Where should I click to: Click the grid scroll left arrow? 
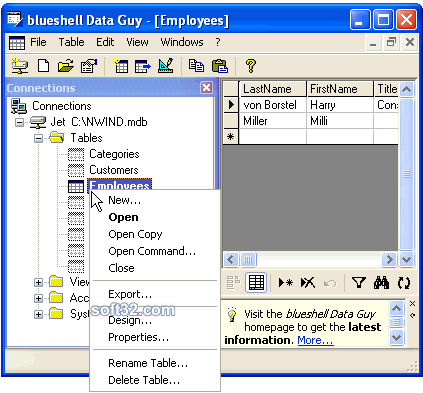coord(231,259)
